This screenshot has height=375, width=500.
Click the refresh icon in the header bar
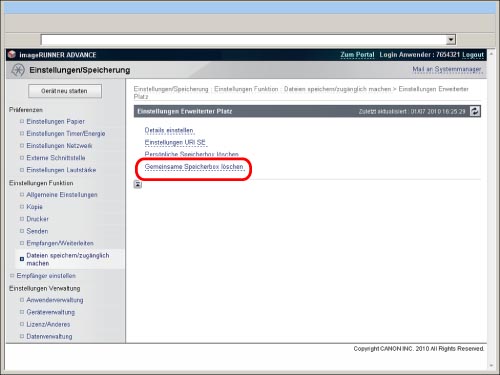pos(475,111)
